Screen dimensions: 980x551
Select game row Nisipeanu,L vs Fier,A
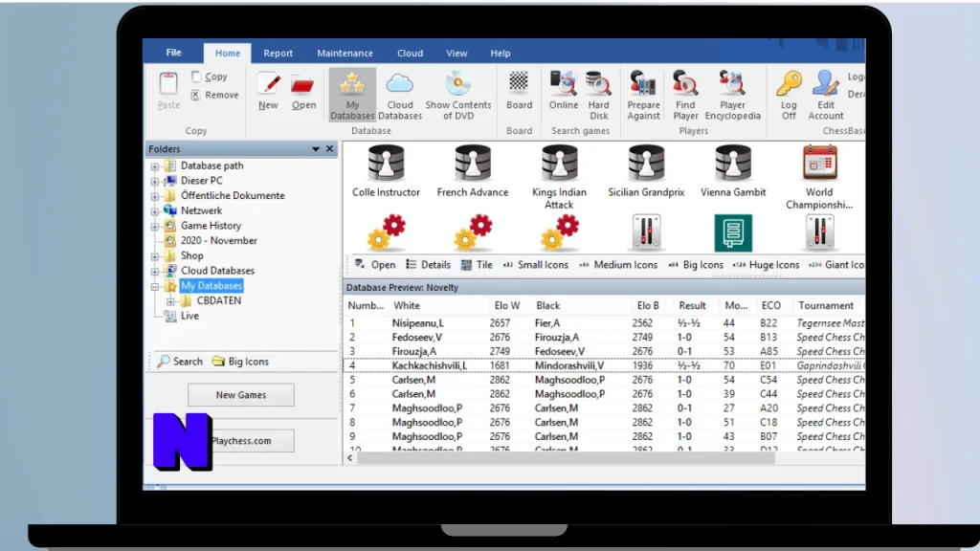[605, 323]
